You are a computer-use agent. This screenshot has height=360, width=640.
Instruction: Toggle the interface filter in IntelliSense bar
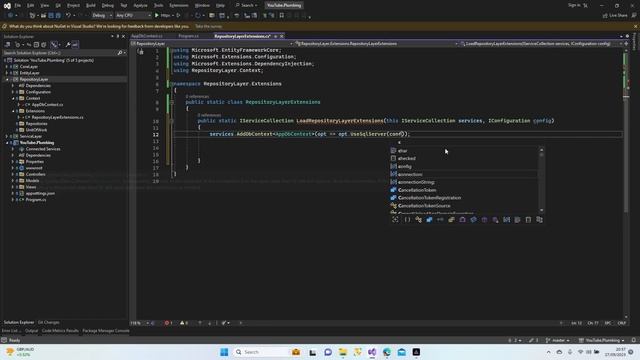coord(440,220)
